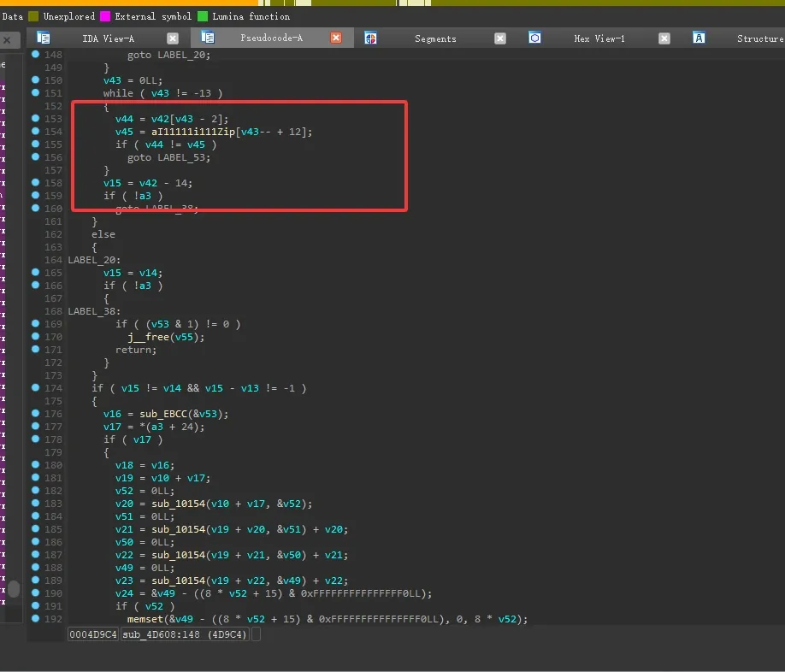Toggle breakpoint dot on line 151
Viewport: 785px width, 672px height.
[x=36, y=92]
